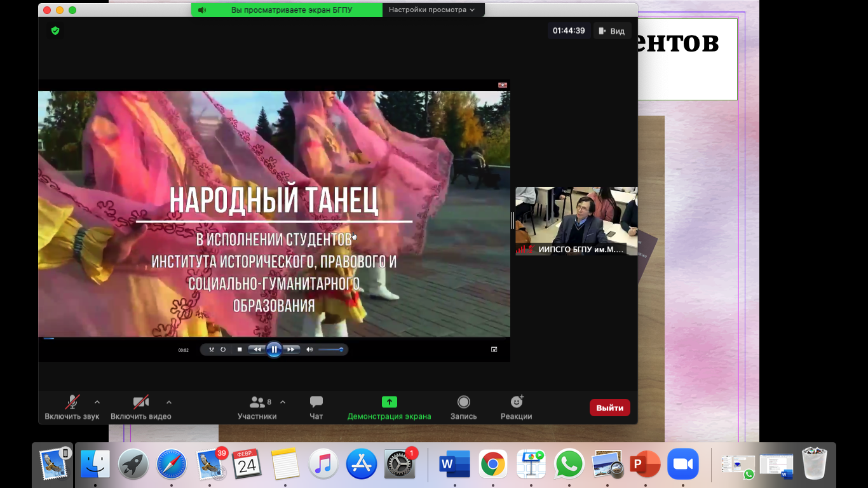This screenshot has height=488, width=868.
Task: Open the Участники participants panel
Action: click(257, 407)
